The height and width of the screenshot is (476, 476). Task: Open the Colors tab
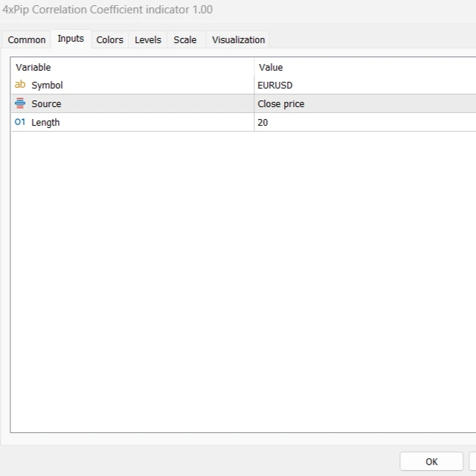[109, 40]
